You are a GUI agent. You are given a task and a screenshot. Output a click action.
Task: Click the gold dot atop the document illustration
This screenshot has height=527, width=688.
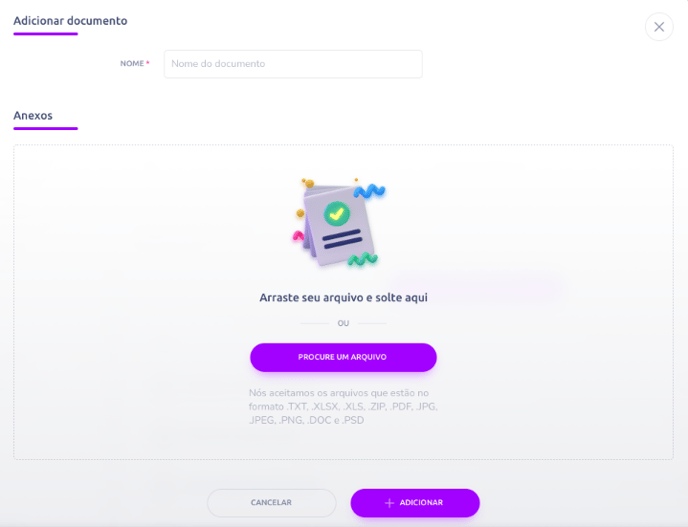click(x=309, y=183)
